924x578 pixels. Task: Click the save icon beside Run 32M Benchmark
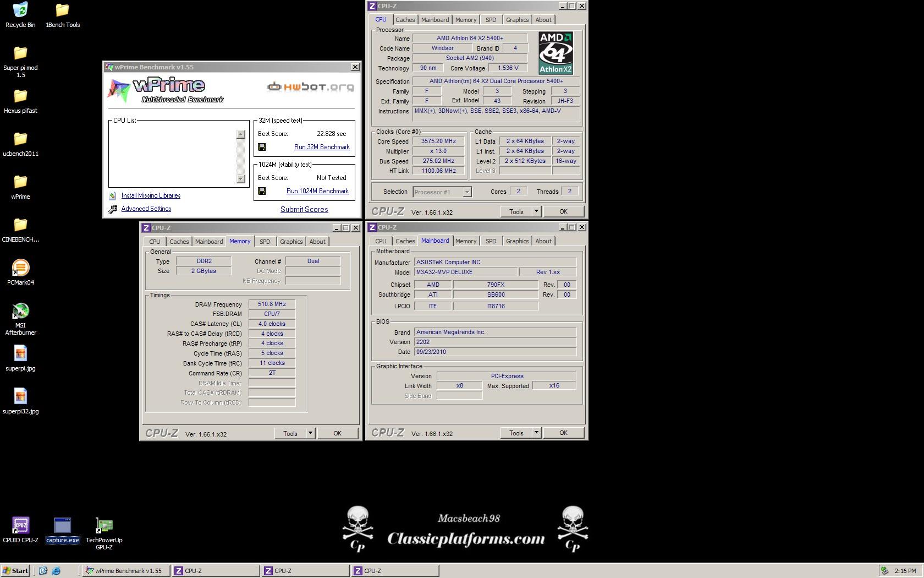(x=262, y=147)
